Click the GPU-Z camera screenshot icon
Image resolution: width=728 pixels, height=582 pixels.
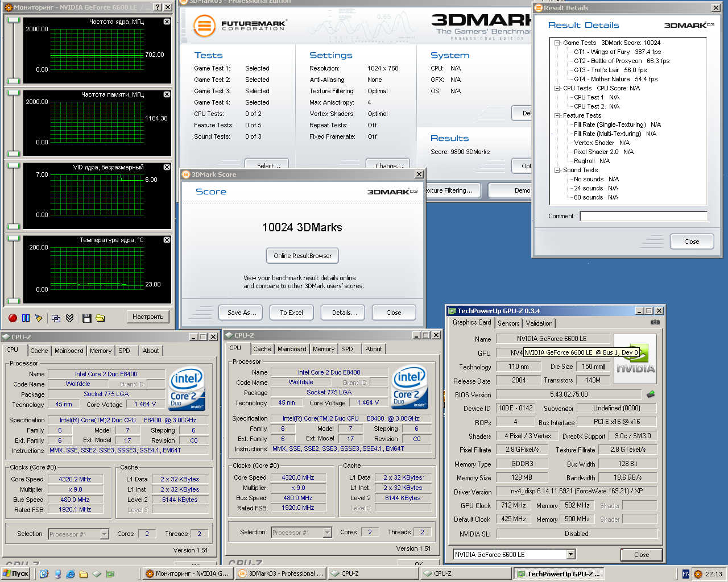[x=655, y=322]
